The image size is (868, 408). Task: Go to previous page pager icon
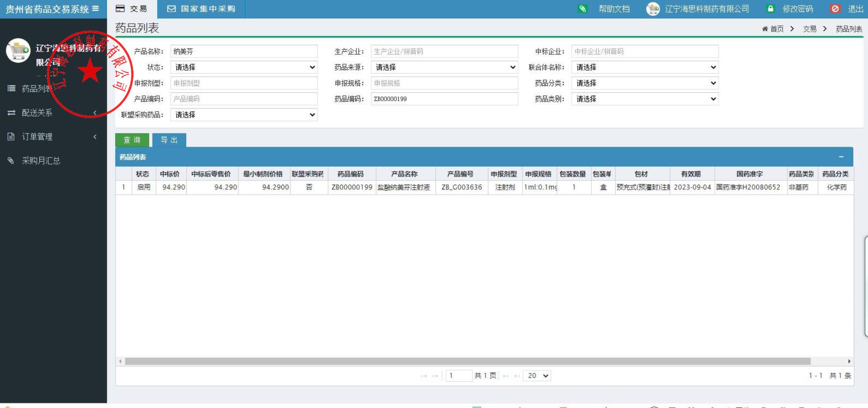[435, 376]
